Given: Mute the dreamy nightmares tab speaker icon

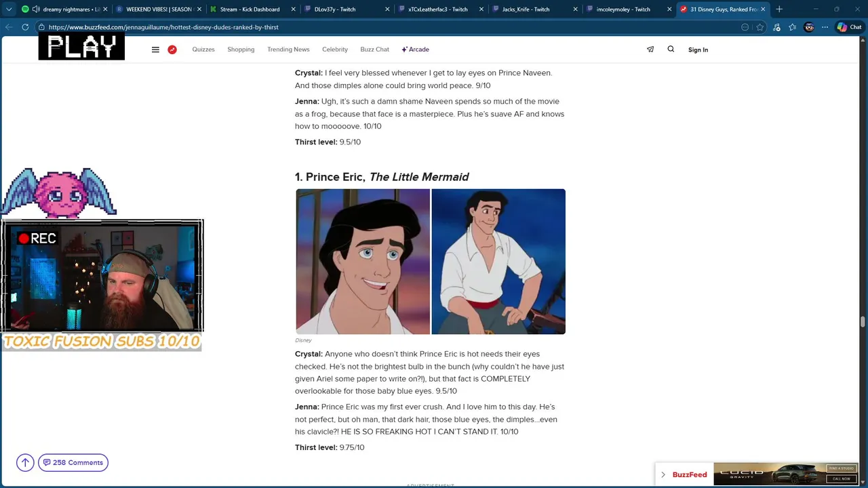Looking at the screenshot, I should tap(36, 9).
